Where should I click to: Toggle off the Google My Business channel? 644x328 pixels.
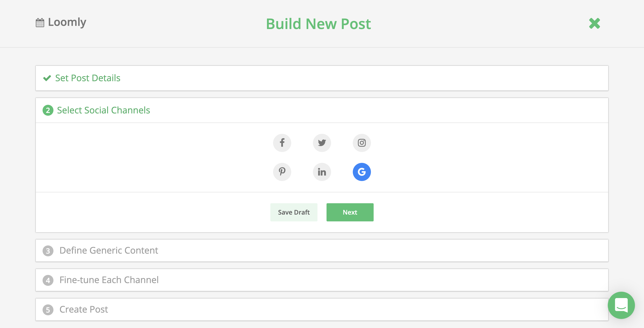pos(361,172)
